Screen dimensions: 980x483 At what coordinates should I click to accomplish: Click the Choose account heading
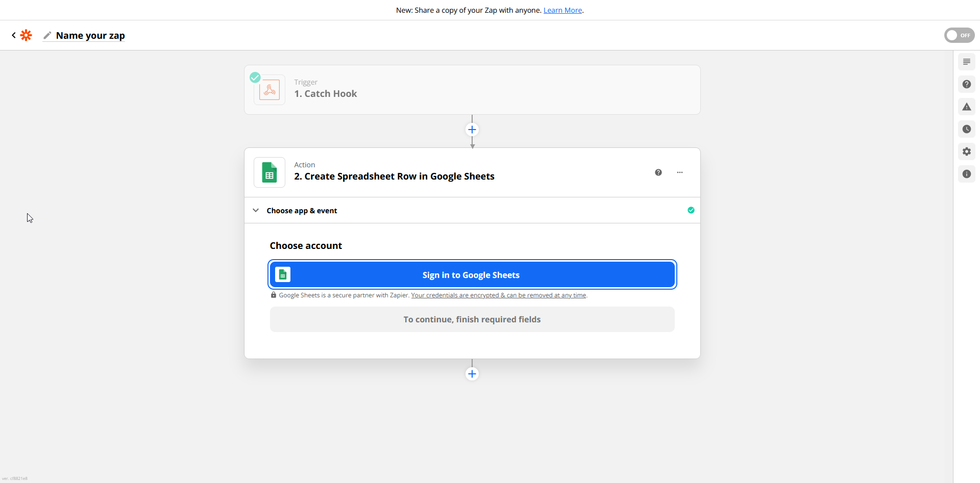306,246
